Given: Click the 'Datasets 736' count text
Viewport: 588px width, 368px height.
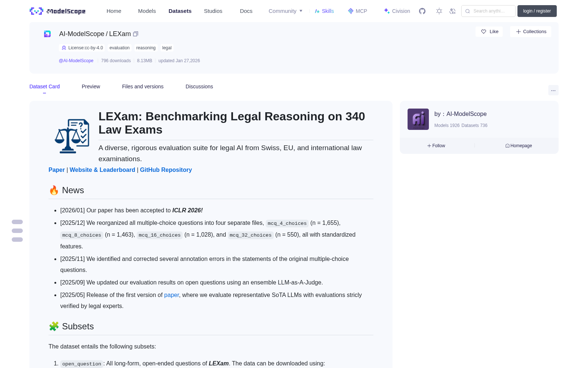Looking at the screenshot, I should point(474,125).
